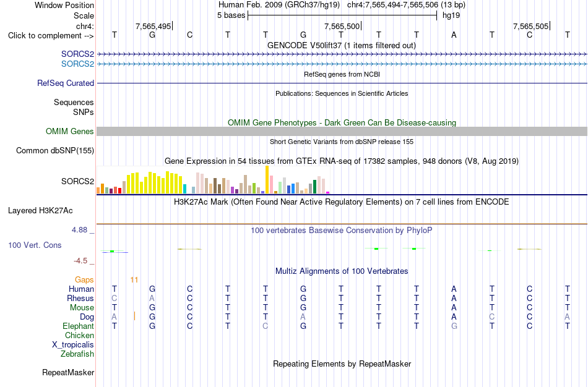Click 'Multiz Alignments of 100 Vertebrates' title
Image resolution: width=588 pixels, height=387 pixels.
point(342,271)
